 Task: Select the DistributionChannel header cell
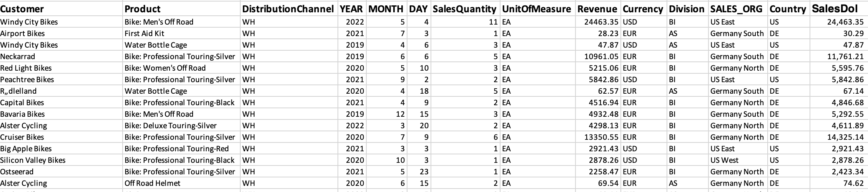click(x=288, y=9)
